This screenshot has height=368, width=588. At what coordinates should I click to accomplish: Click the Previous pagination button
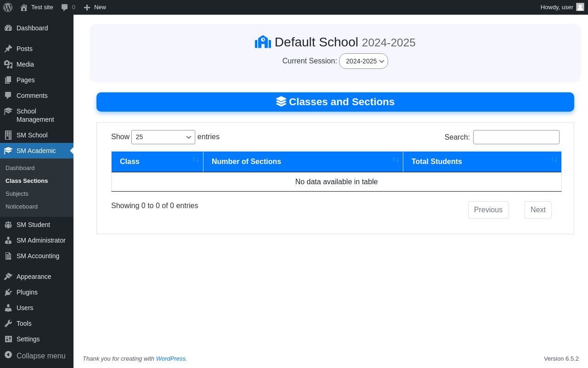click(x=488, y=210)
